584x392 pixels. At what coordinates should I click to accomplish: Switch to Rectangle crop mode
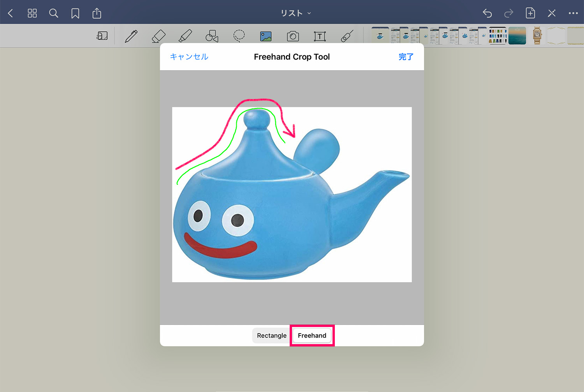(272, 336)
